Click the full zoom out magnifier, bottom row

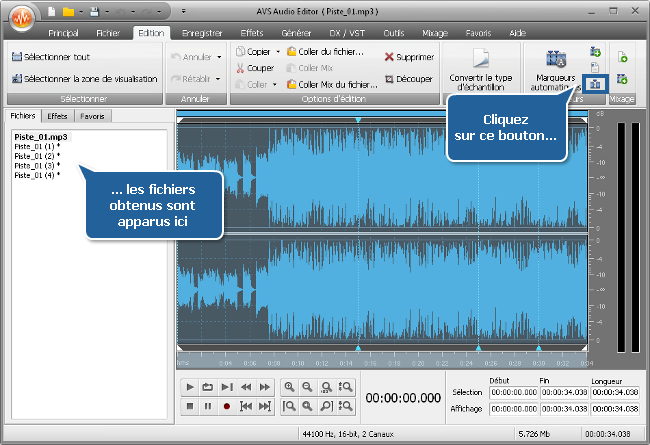click(x=307, y=406)
